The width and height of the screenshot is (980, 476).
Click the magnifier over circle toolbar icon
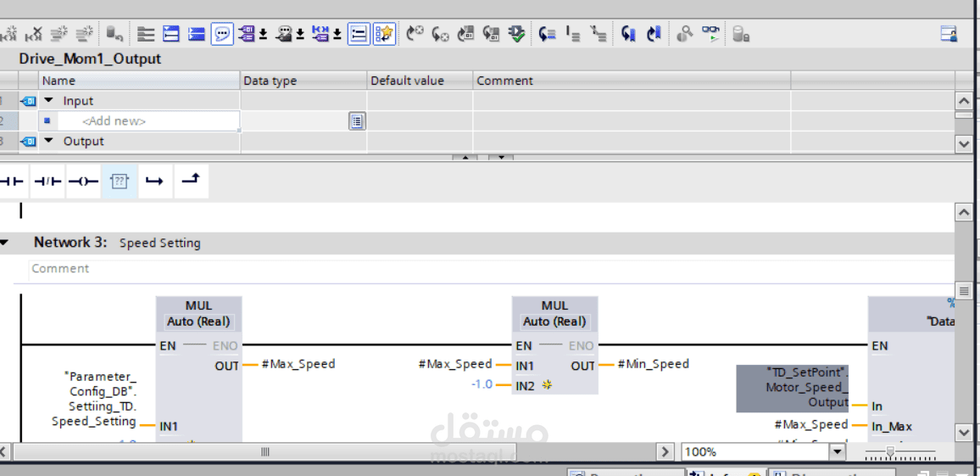click(x=685, y=34)
